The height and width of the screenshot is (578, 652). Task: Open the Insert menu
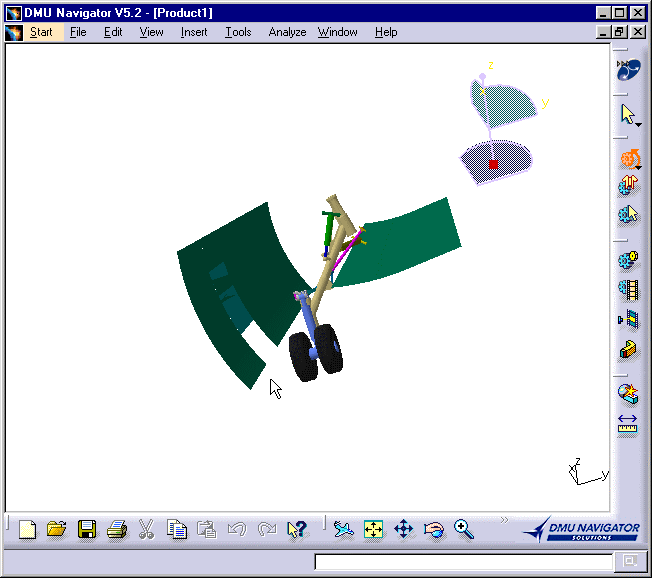pos(194,32)
